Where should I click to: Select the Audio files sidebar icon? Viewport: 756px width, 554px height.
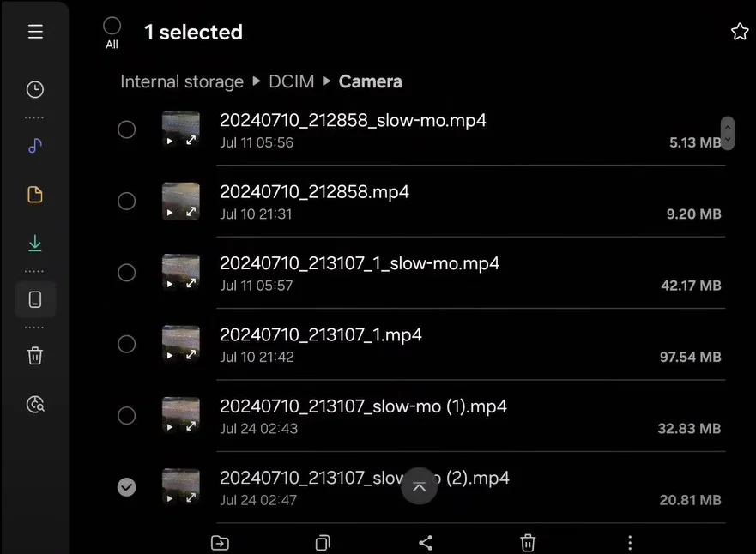pos(34,146)
